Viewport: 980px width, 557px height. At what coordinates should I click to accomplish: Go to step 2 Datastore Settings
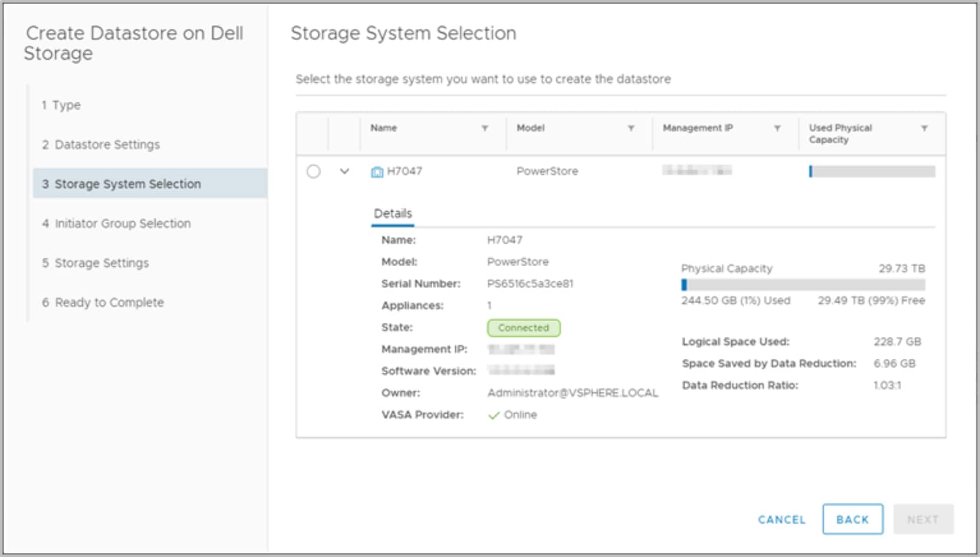[101, 145]
